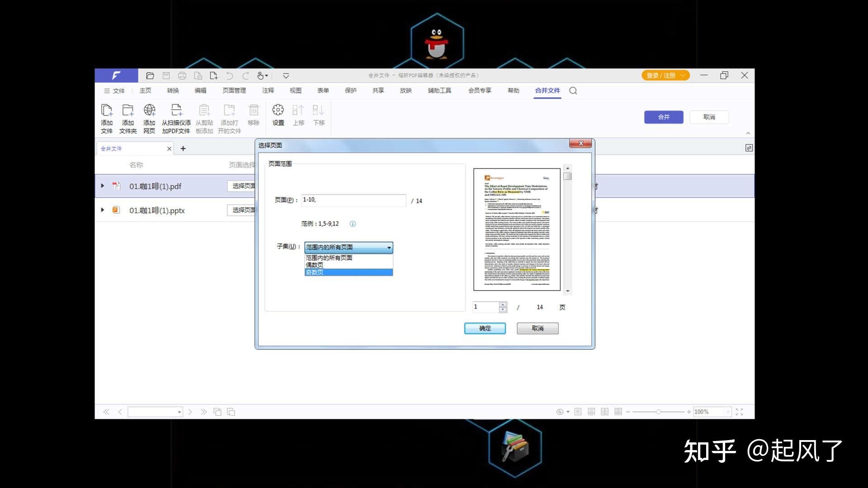Open the 转换 menu tab

point(173,91)
